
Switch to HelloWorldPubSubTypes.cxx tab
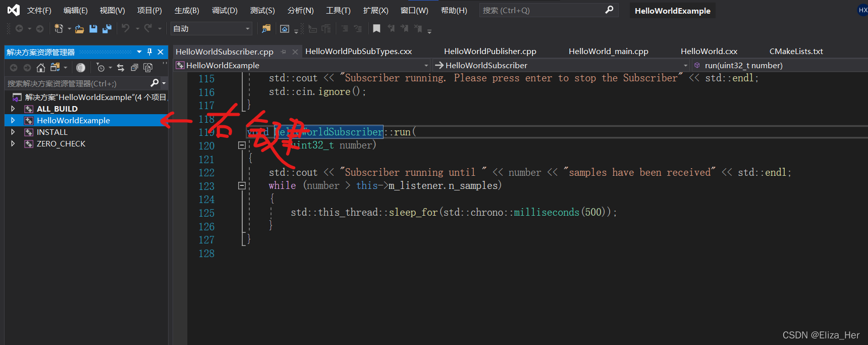click(358, 51)
